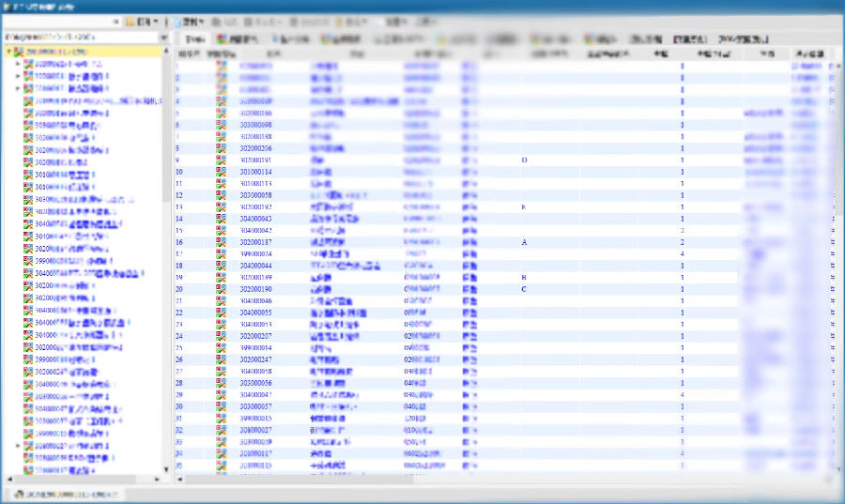Click the down arrow of the tree's vertical scrollbar
The width and height of the screenshot is (845, 504).
click(x=167, y=469)
